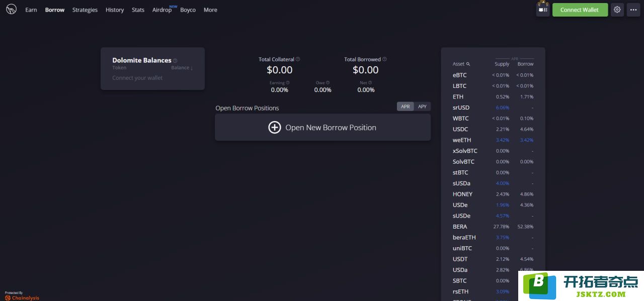The width and height of the screenshot is (644, 301).
Task: Open the three-dots more options button
Action: point(633,10)
